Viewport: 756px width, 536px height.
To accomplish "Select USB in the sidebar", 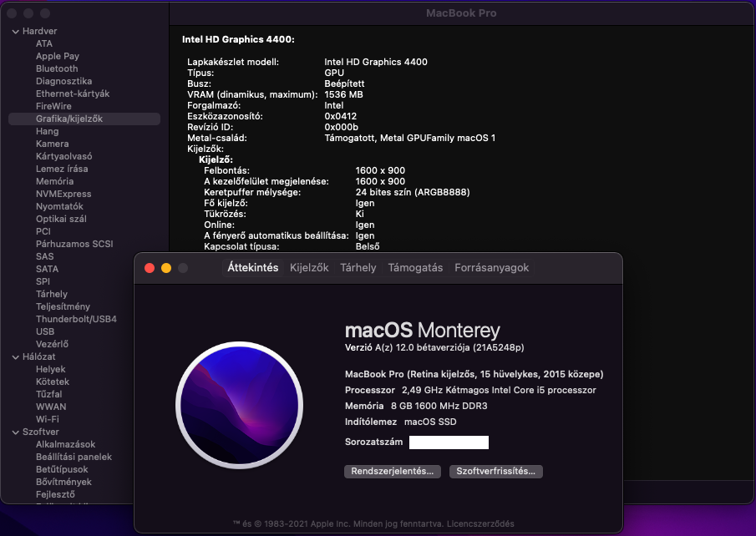I will tap(45, 331).
